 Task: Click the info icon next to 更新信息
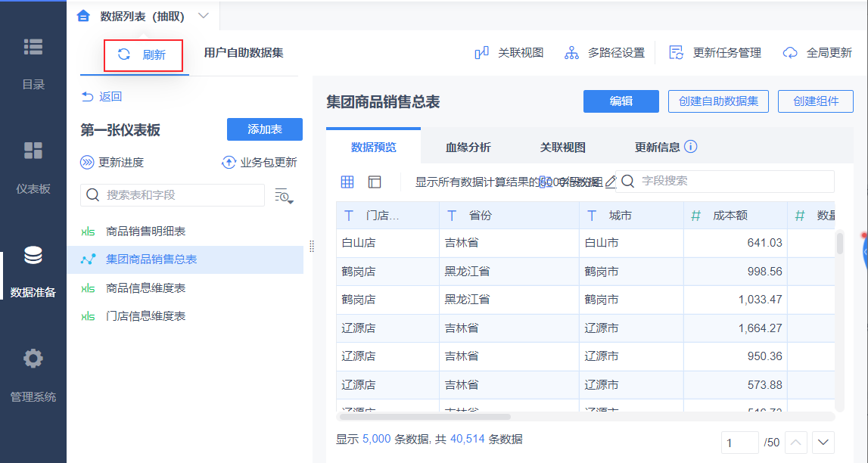point(691,147)
